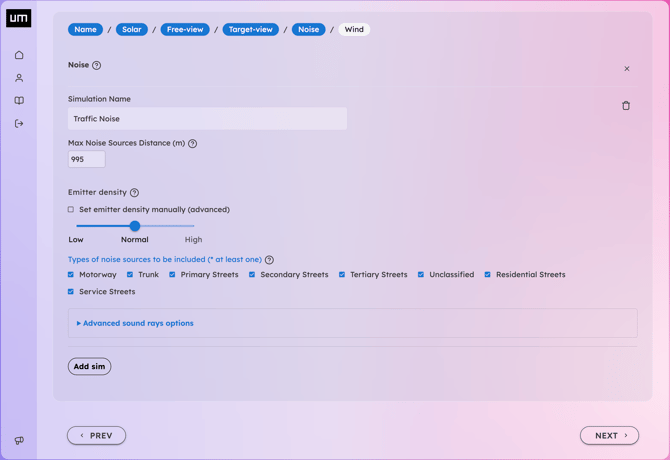Click the Add sim button
Image resolution: width=670 pixels, height=460 pixels.
89,366
